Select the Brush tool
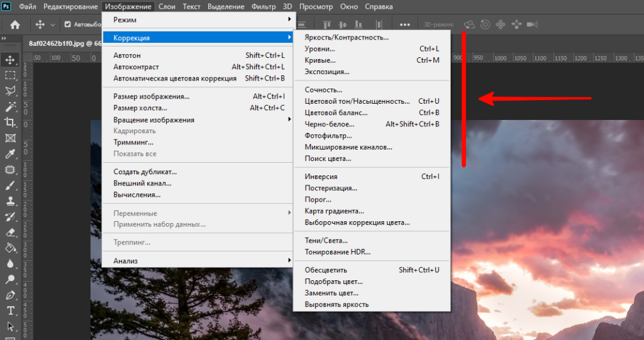644x340 pixels. point(11,186)
